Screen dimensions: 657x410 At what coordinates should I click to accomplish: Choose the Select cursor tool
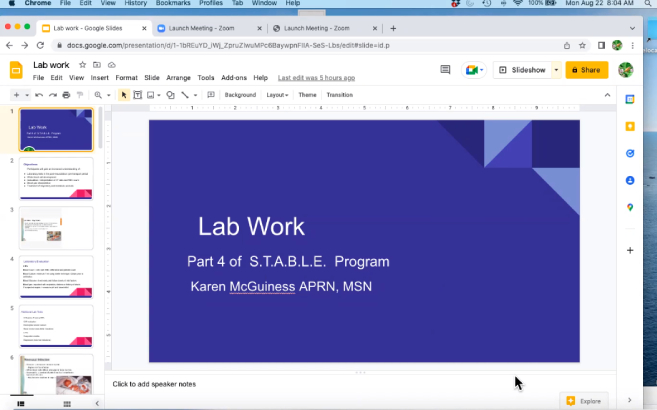pos(124,95)
